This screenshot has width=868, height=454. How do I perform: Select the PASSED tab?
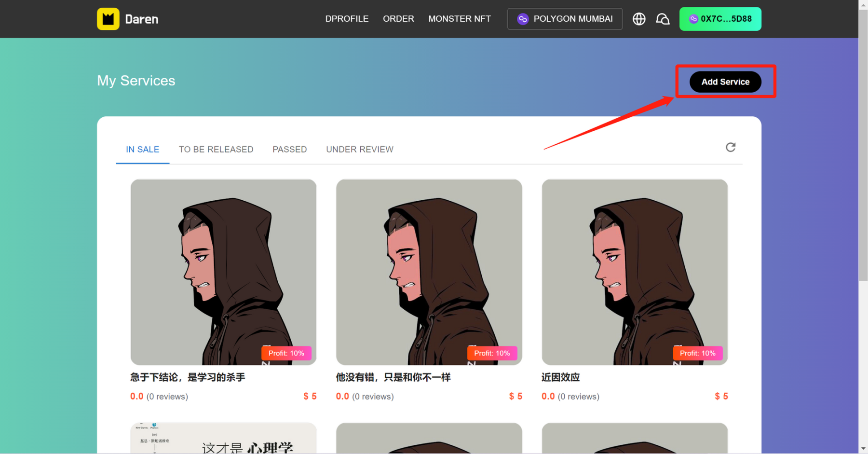[x=289, y=150]
